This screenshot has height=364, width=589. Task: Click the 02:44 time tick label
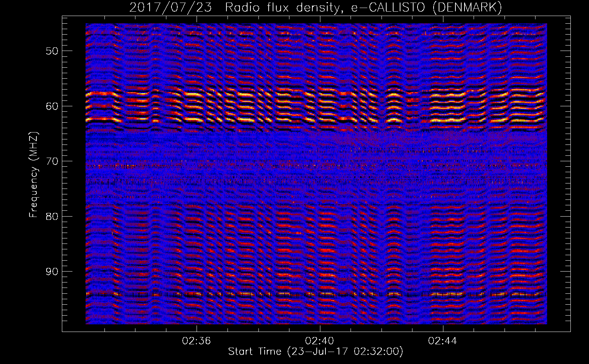(443, 341)
